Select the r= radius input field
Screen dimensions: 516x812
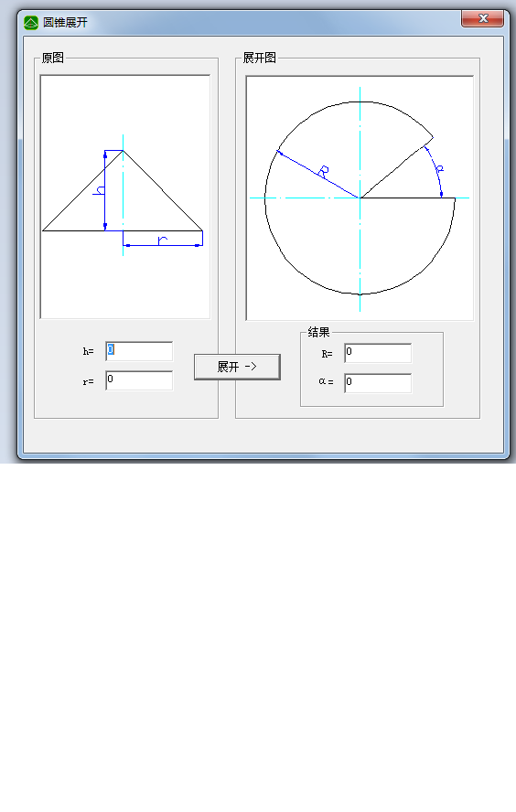click(x=139, y=380)
